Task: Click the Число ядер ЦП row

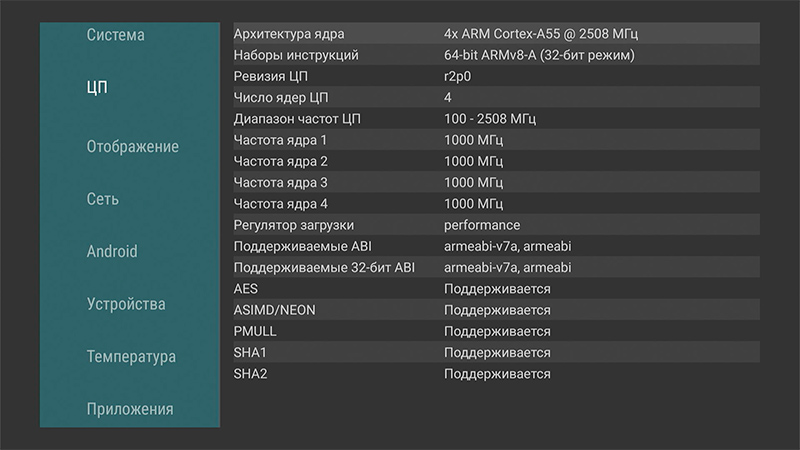Action: tap(495, 98)
